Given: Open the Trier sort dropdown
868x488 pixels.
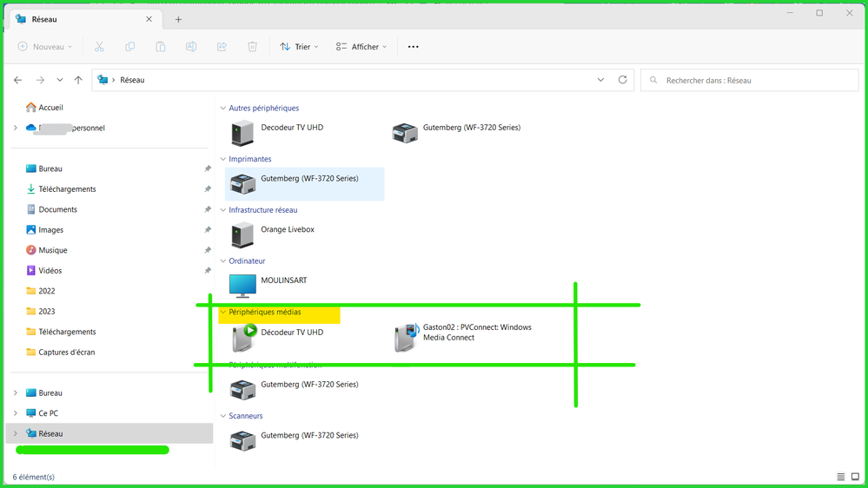Looking at the screenshot, I should coord(299,47).
